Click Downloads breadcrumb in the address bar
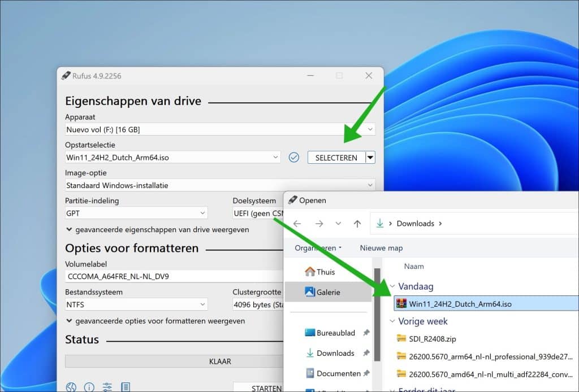This screenshot has width=579, height=392. [x=416, y=224]
